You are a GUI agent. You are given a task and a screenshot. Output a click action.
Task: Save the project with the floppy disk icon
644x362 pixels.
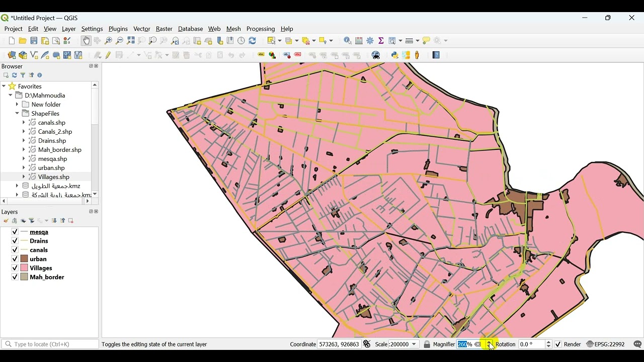[34, 41]
